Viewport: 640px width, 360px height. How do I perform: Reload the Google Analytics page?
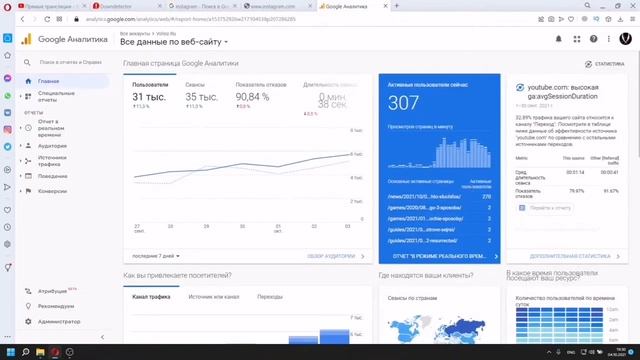pyautogui.click(x=47, y=19)
